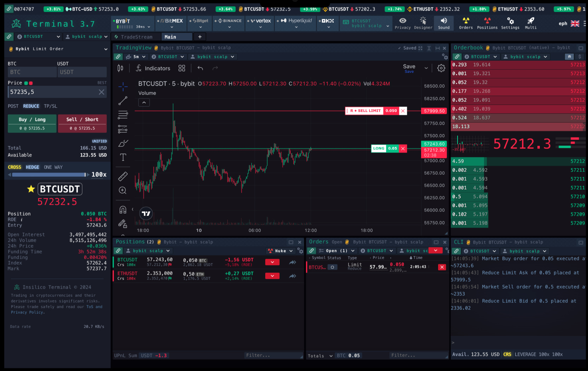Open chart layout templates grid icon
588x371 pixels.
(x=182, y=68)
